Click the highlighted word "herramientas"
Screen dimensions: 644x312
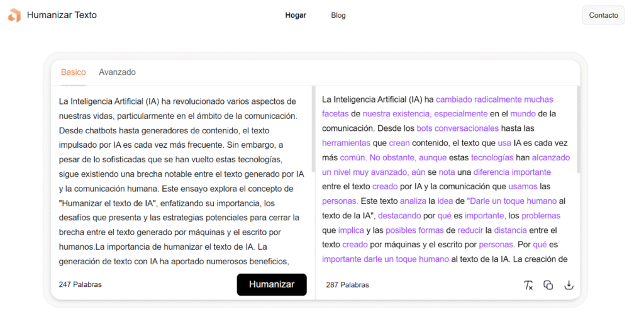click(347, 143)
